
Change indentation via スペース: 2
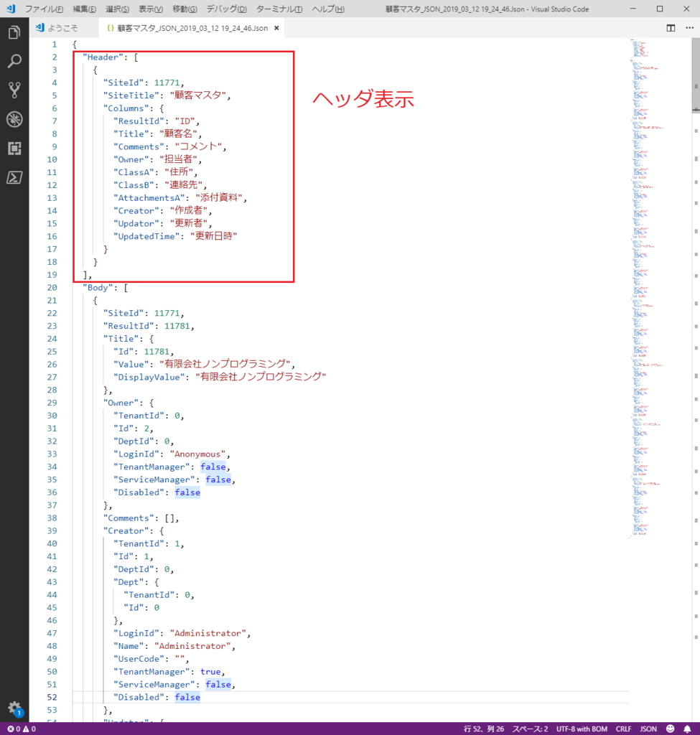(x=530, y=729)
